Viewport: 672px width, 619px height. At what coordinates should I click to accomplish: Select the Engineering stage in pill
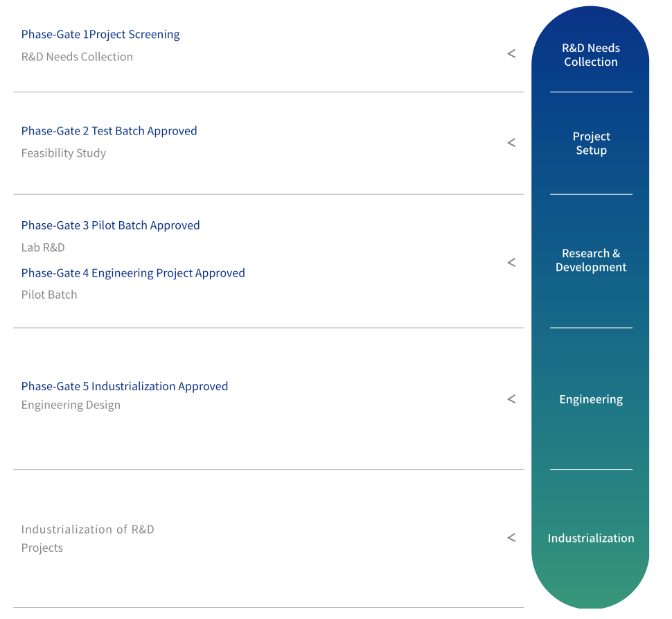590,399
